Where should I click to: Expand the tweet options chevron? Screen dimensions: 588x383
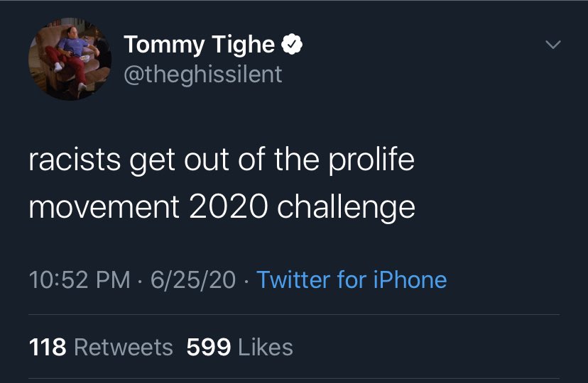tap(552, 45)
